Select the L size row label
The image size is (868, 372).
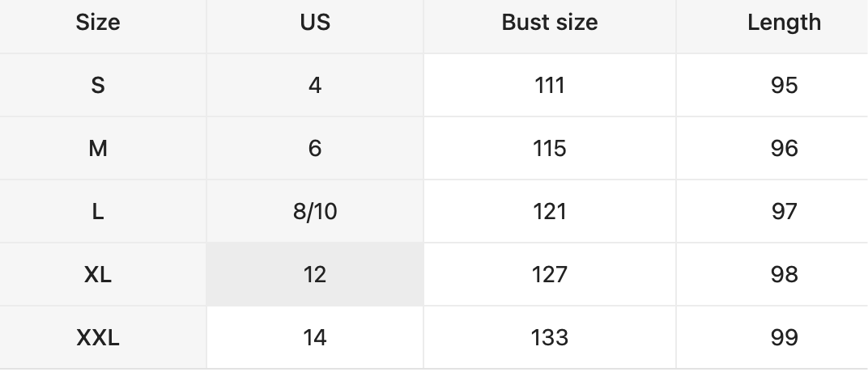(98, 211)
